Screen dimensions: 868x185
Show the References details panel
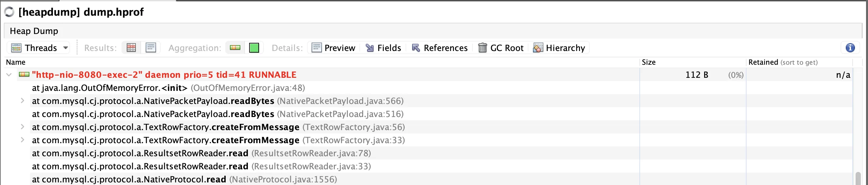[440, 48]
